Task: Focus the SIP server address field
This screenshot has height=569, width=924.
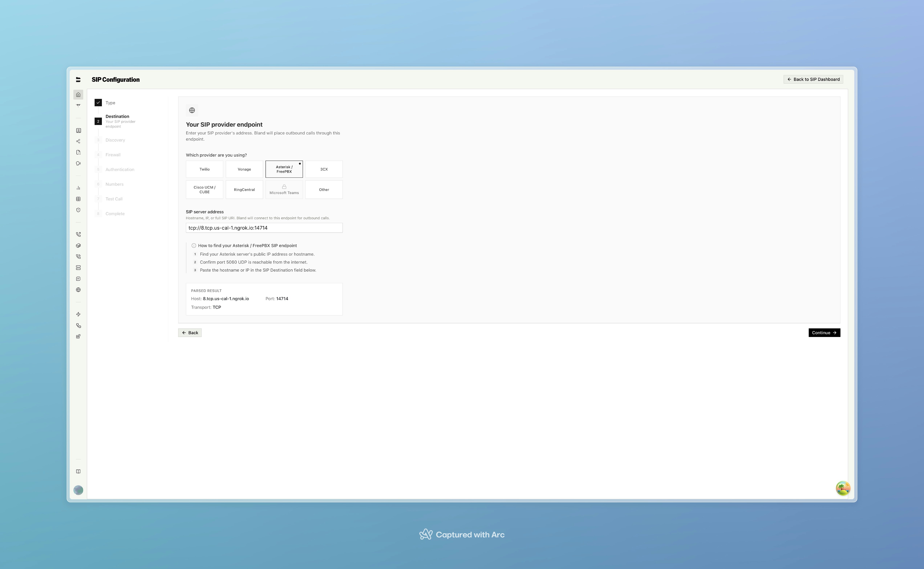Action: pyautogui.click(x=264, y=228)
